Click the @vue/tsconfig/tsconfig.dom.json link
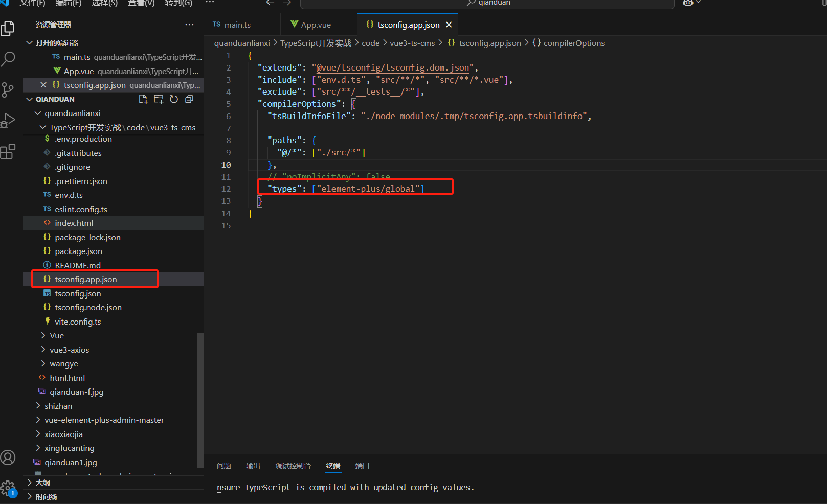This screenshot has width=827, height=504. (393, 67)
